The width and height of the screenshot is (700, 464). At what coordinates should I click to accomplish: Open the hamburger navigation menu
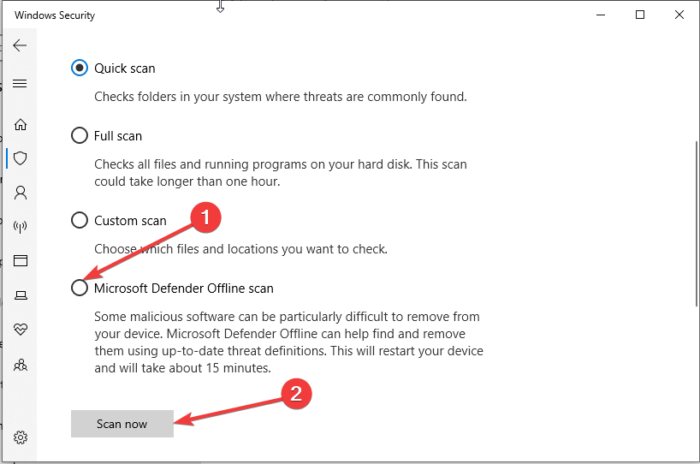[20, 84]
